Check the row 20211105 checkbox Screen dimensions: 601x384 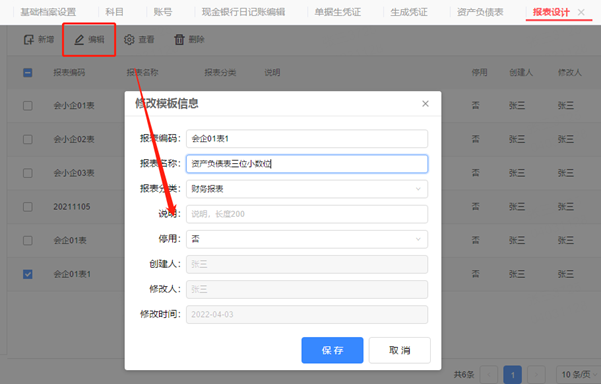(x=28, y=207)
